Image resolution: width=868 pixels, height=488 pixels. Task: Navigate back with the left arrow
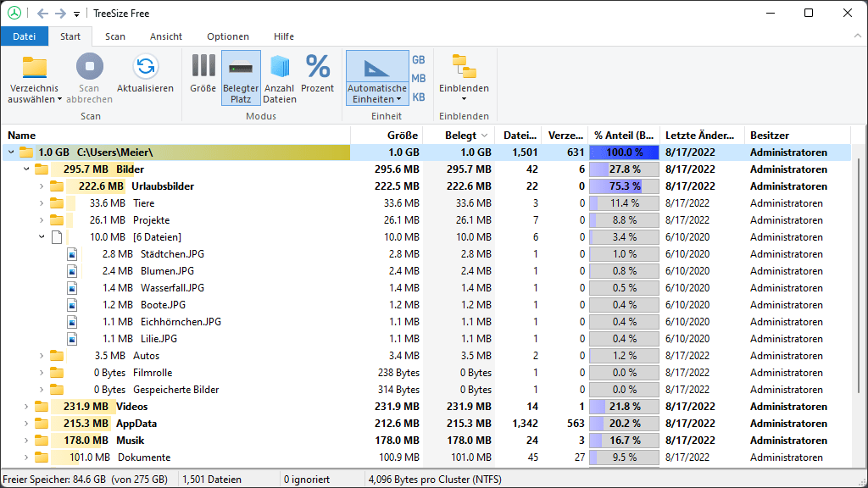click(x=42, y=14)
